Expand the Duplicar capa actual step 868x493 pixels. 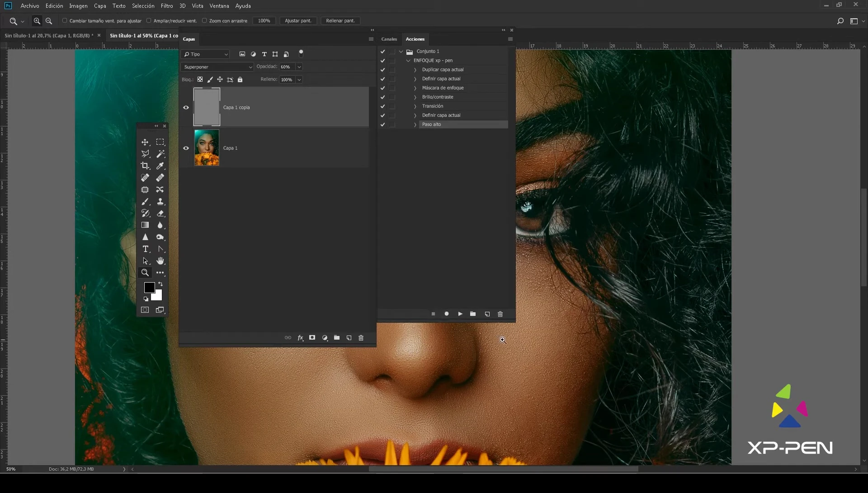tap(415, 70)
